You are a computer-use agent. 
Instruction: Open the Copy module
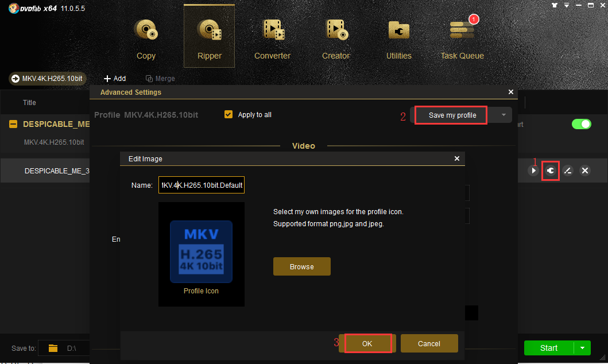pos(146,39)
